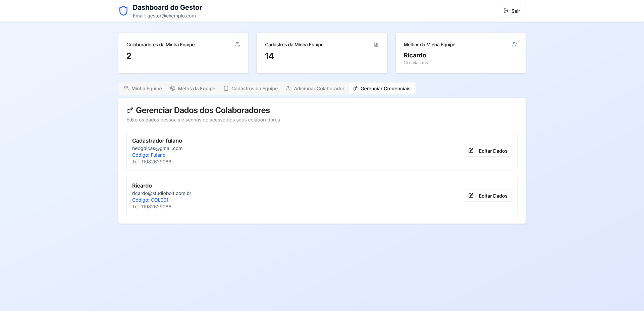644x311 pixels.
Task: Switch to the Metas da Equipe tab
Action: pyautogui.click(x=193, y=89)
